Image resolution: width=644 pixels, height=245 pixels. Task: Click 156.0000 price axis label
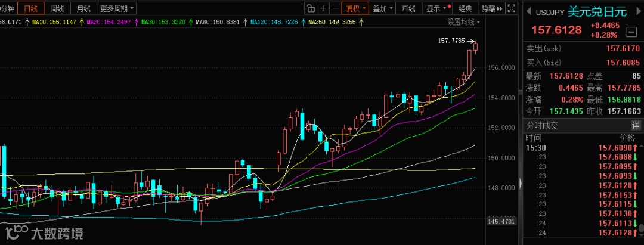[x=502, y=68]
